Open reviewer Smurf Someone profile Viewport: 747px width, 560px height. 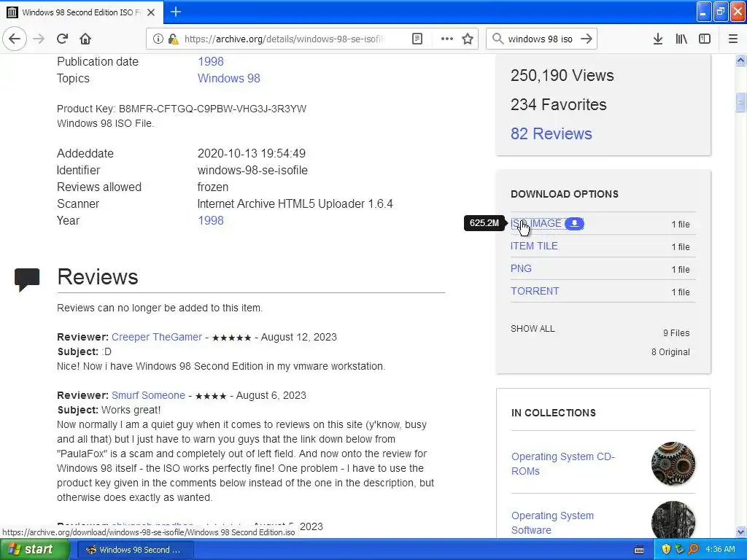(x=148, y=395)
